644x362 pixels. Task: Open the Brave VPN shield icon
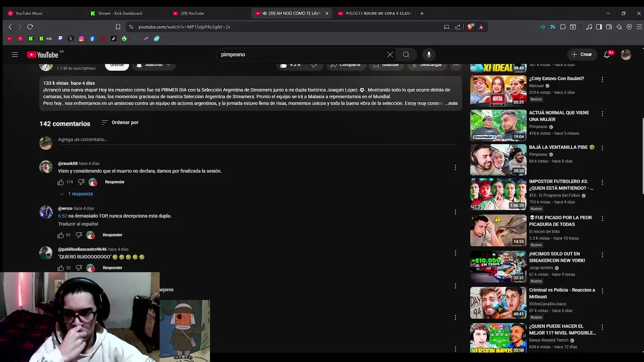click(x=629, y=27)
